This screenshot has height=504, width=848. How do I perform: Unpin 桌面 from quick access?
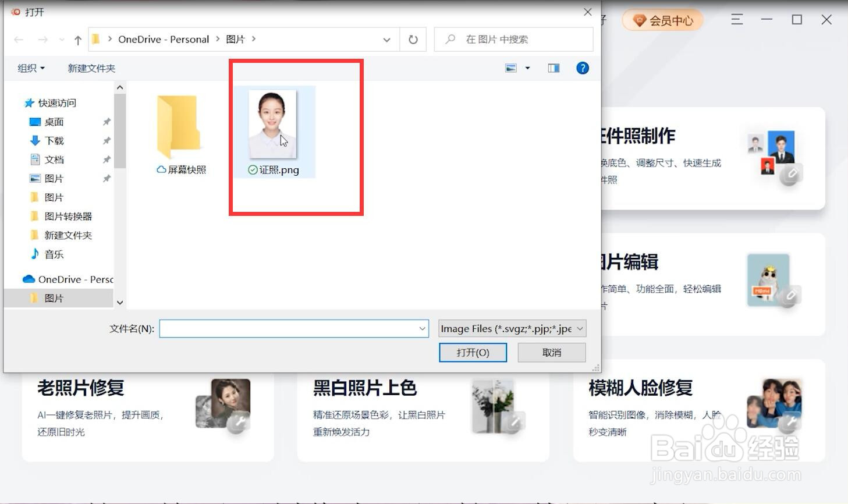point(107,122)
